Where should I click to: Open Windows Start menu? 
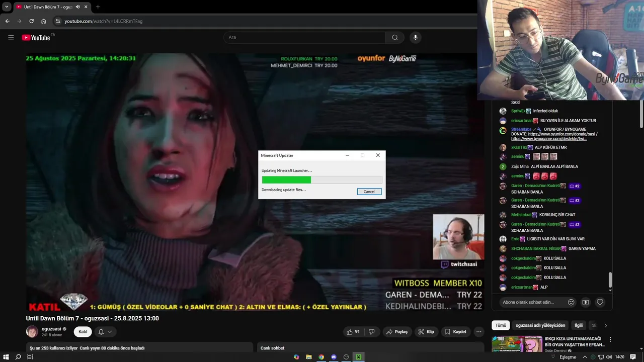pyautogui.click(x=6, y=357)
